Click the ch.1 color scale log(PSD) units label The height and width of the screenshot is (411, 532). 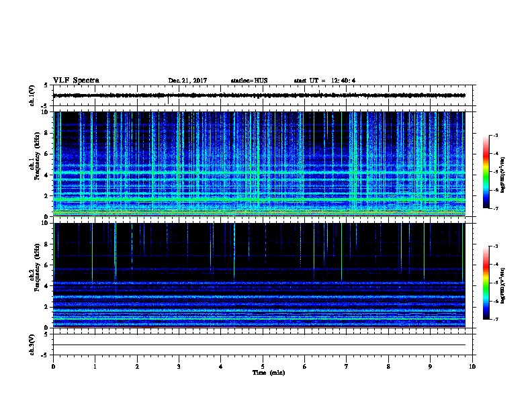(503, 175)
